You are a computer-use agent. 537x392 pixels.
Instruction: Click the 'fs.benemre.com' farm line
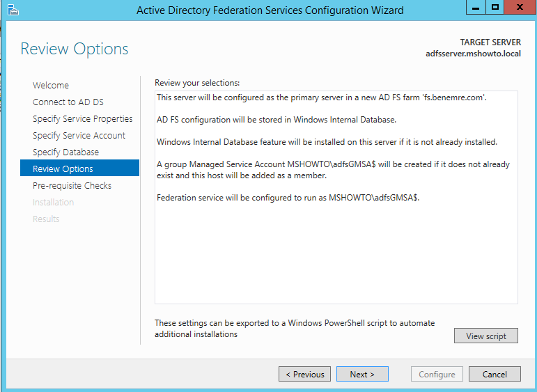[x=322, y=97]
